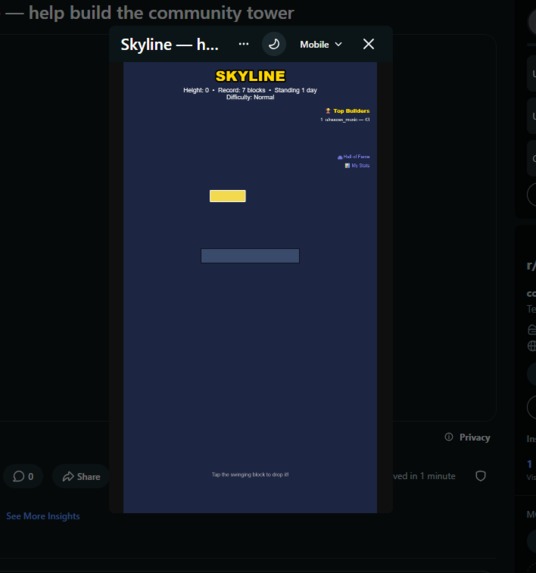536x573 pixels.
Task: Open the Hall of Fame link
Action: pos(353,157)
